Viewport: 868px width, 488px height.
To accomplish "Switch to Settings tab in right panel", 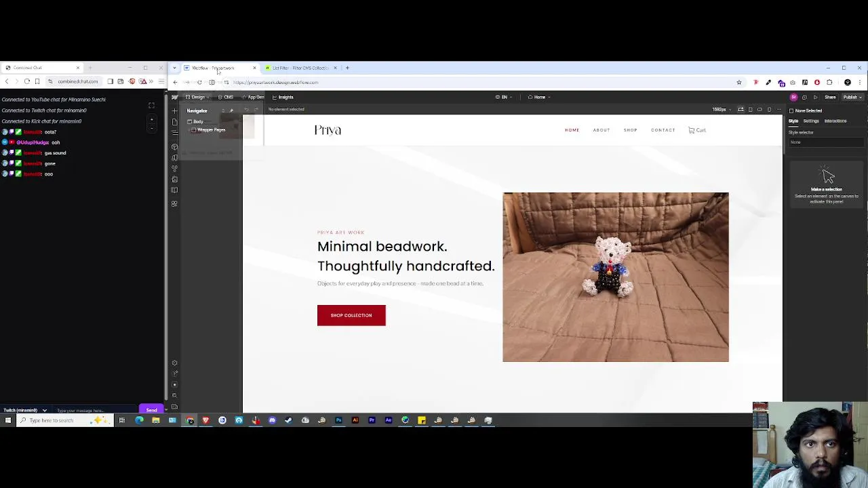I will click(811, 121).
